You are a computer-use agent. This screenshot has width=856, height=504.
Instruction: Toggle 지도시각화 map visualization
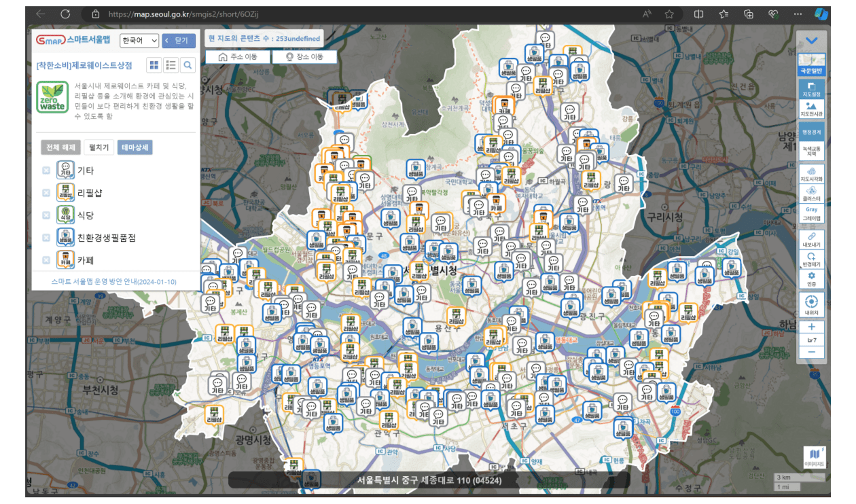pos(811,174)
